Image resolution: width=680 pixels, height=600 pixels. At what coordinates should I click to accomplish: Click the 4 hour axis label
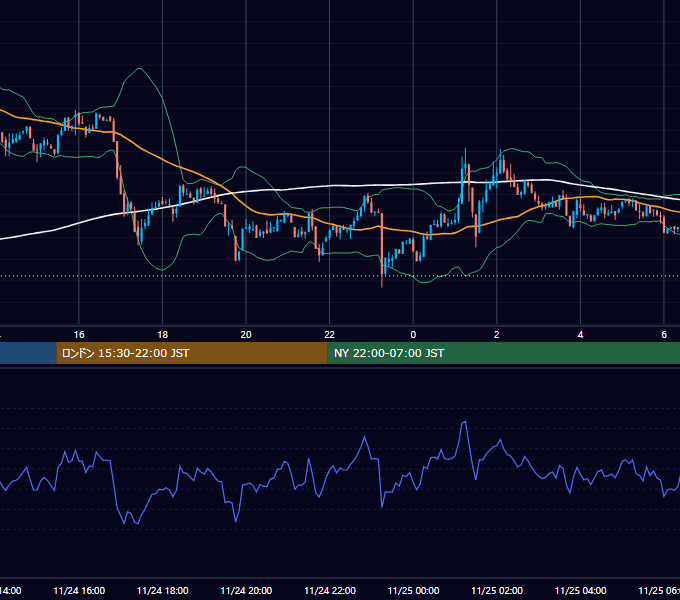[580, 335]
